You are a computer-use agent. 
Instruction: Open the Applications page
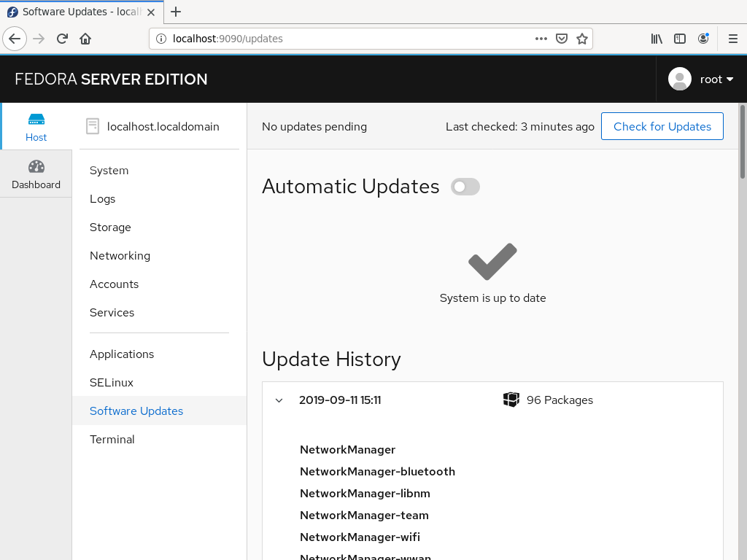(122, 354)
